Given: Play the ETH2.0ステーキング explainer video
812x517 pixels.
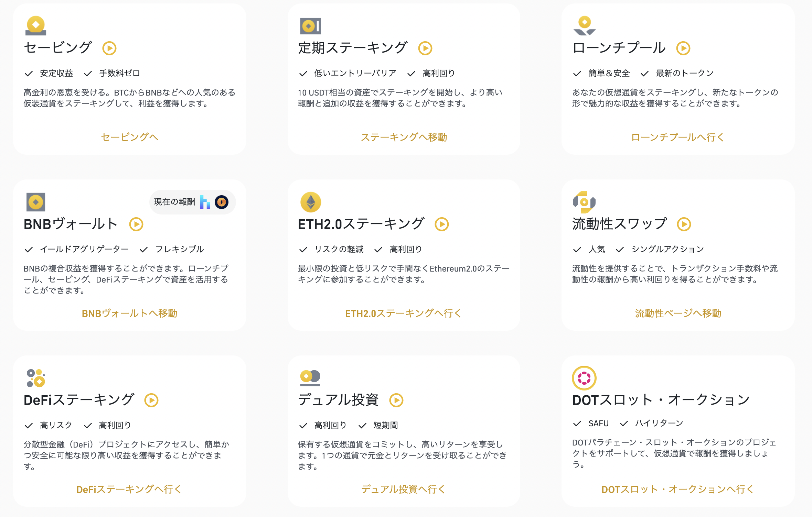Looking at the screenshot, I should [441, 224].
